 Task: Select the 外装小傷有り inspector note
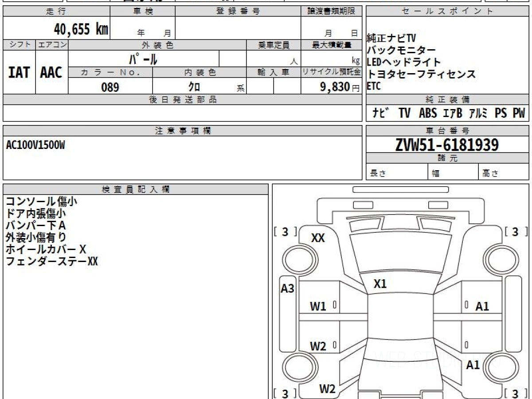pos(36,238)
